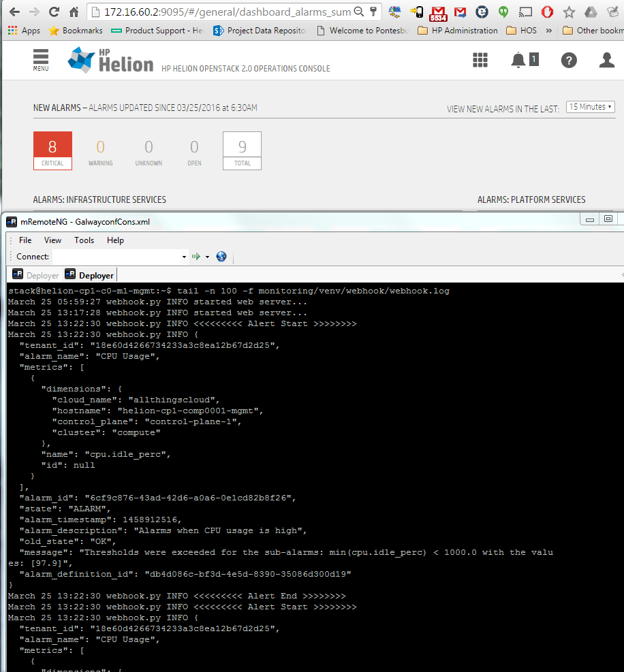This screenshot has height=672, width=624.
Task: Open the user account icon in Helion console
Action: 606,61
